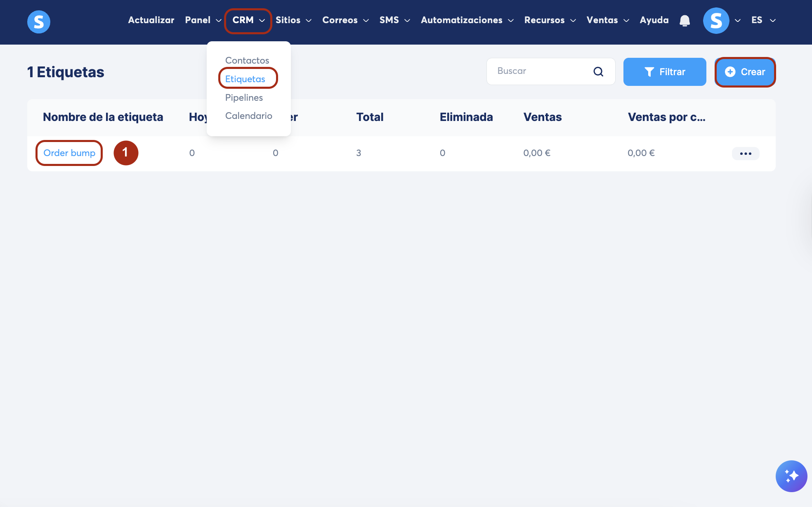Click the search magnifier icon
The image size is (812, 507).
[598, 72]
